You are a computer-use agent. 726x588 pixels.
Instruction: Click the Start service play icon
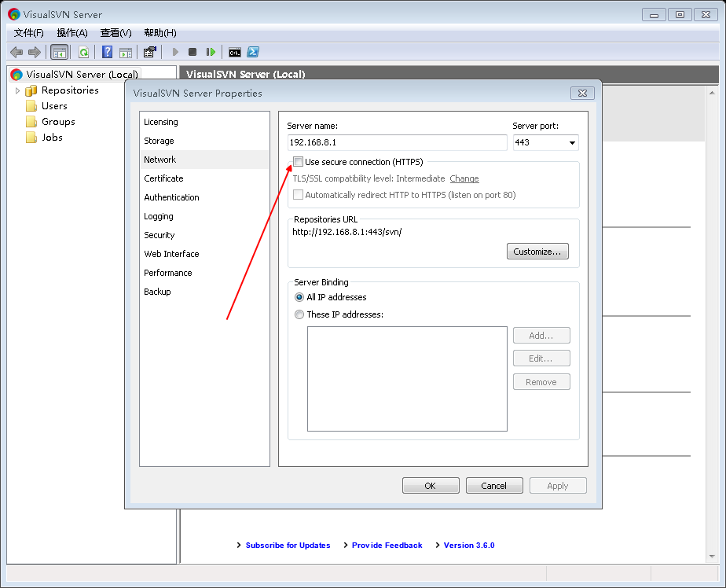(x=175, y=53)
